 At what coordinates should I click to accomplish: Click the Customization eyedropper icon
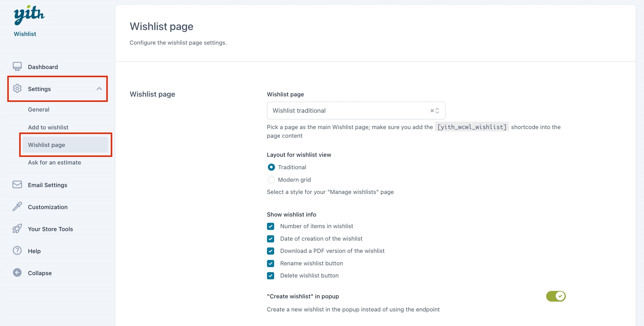17,207
